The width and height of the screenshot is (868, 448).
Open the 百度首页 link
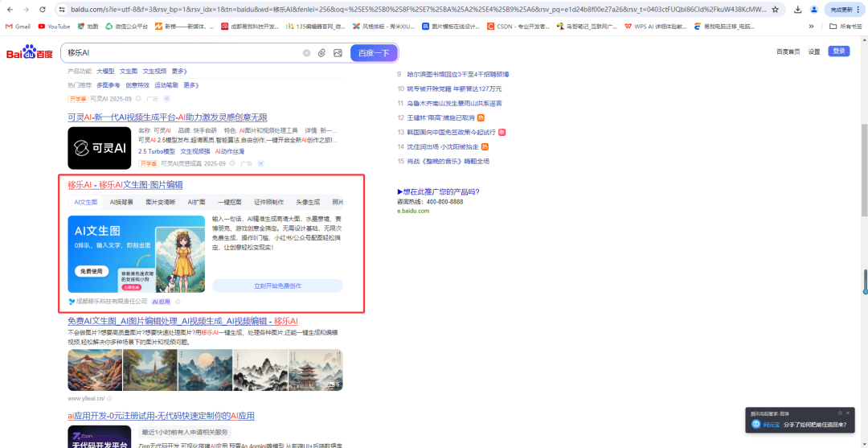788,51
